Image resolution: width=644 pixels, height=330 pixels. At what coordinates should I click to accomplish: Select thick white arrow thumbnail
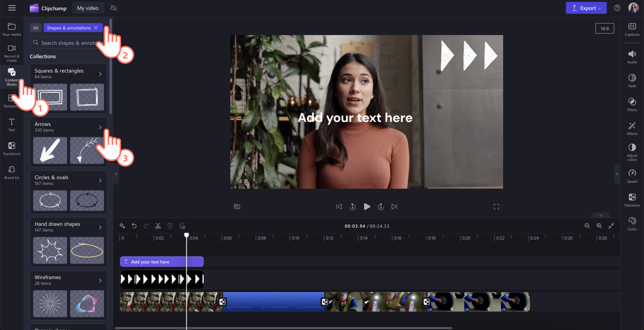coord(50,150)
